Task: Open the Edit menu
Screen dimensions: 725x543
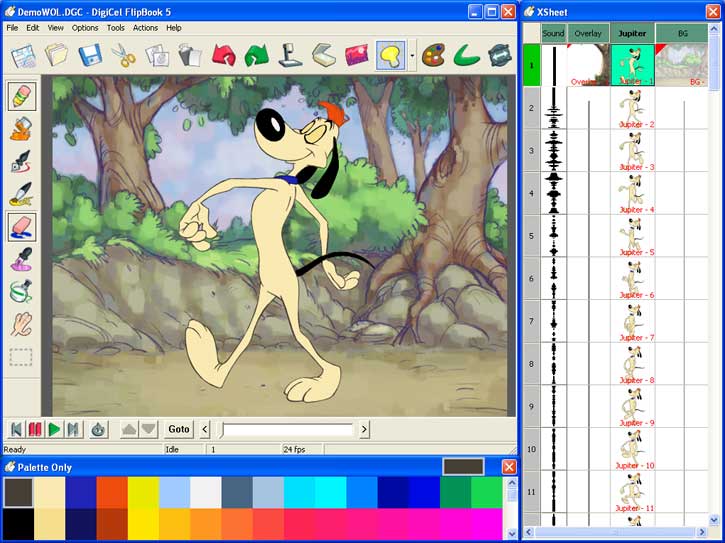Action: click(x=32, y=28)
